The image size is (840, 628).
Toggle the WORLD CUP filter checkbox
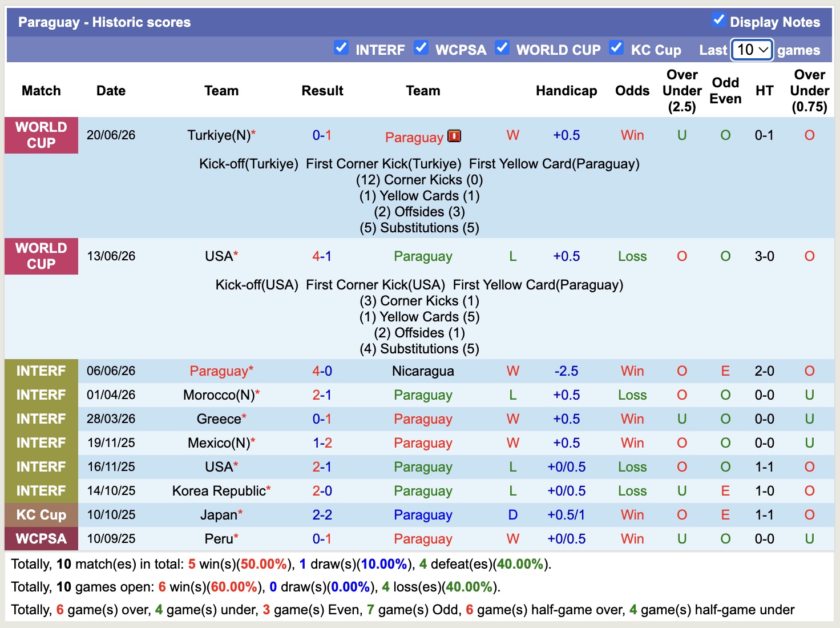[502, 47]
